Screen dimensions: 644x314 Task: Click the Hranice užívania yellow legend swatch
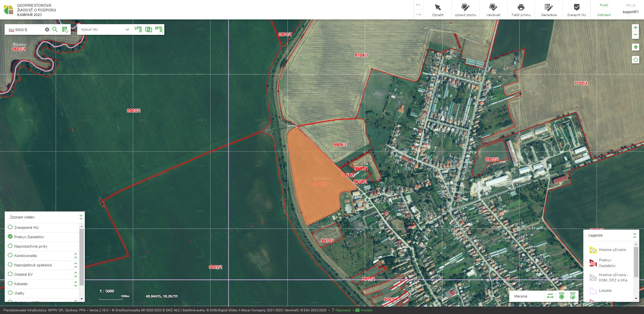tap(593, 250)
